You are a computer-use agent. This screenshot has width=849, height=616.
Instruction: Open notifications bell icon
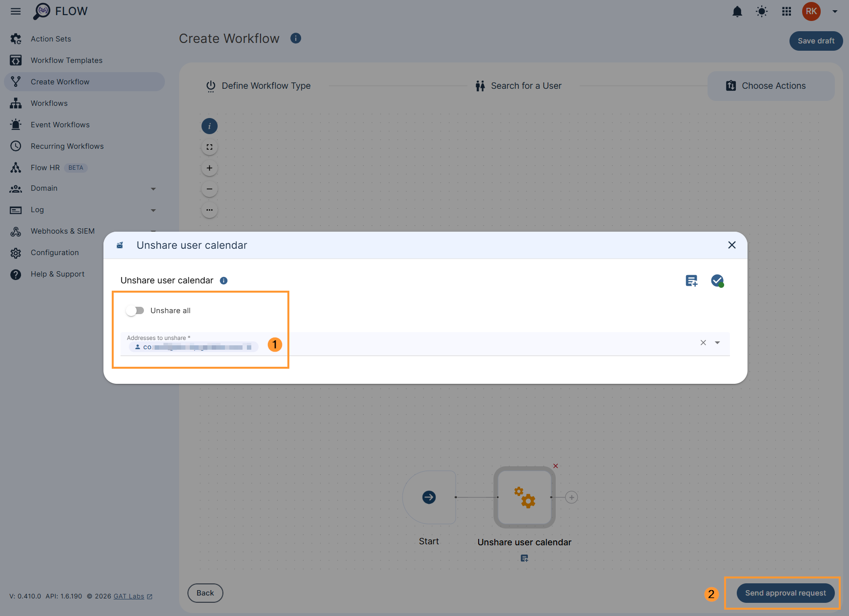737,11
